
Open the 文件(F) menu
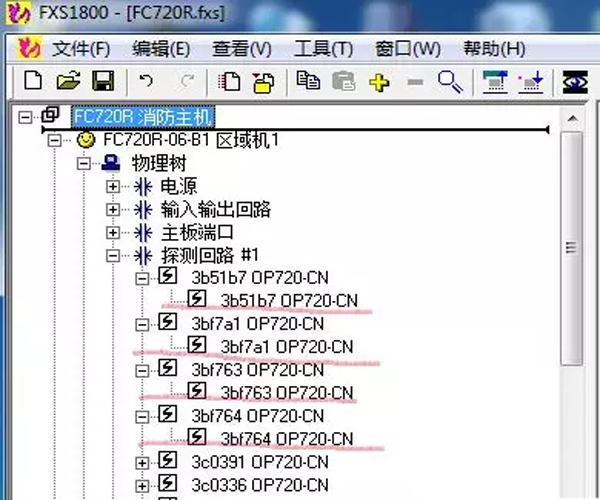80,48
